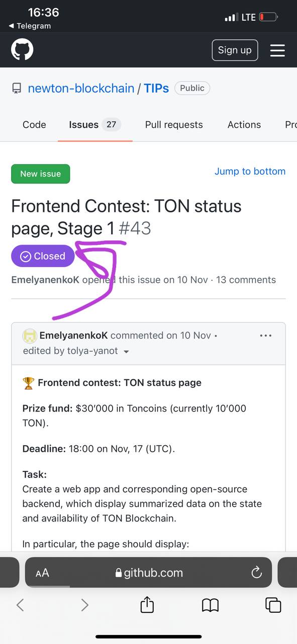
Task: Click the green New issue button
Action: click(x=41, y=174)
